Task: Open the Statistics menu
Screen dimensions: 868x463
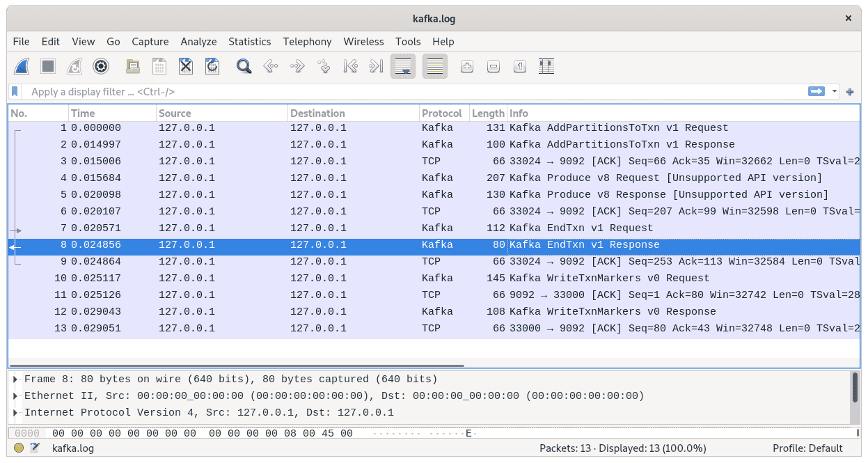Action: point(250,42)
